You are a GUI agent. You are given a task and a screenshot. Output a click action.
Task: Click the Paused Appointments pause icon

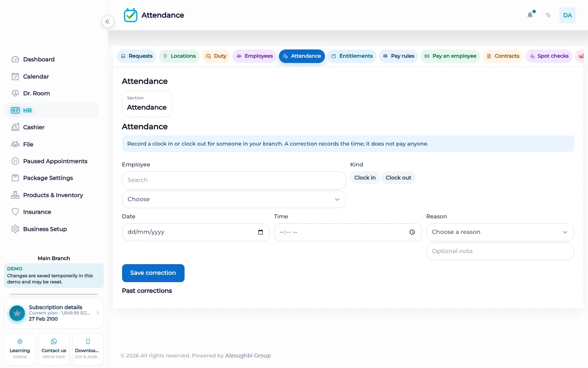pos(15,161)
